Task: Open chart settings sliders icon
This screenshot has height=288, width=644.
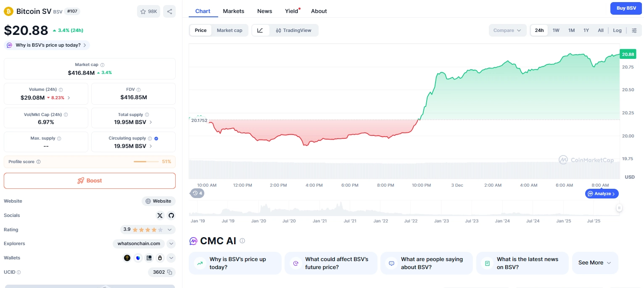Action: [x=634, y=30]
